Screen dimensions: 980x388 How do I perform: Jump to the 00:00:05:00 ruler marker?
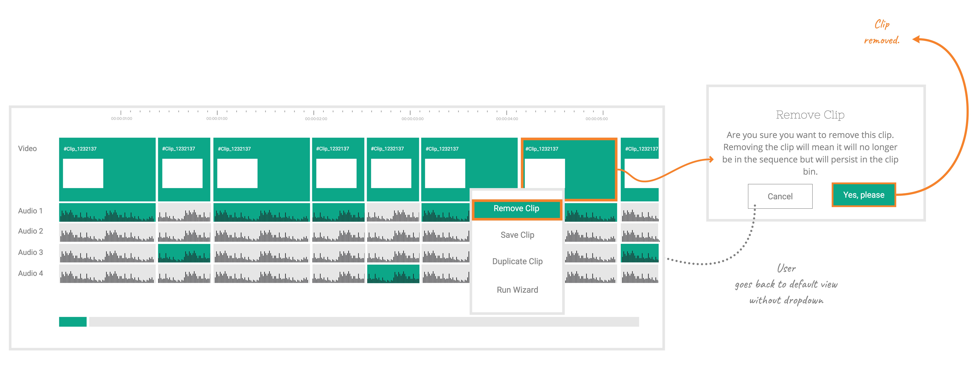(x=597, y=119)
